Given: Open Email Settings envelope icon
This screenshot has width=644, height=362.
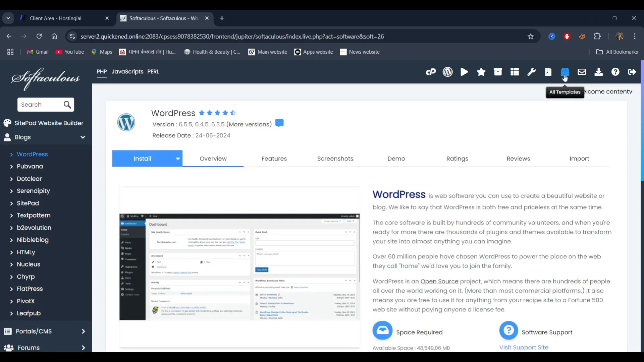Looking at the screenshot, I should pyautogui.click(x=582, y=72).
